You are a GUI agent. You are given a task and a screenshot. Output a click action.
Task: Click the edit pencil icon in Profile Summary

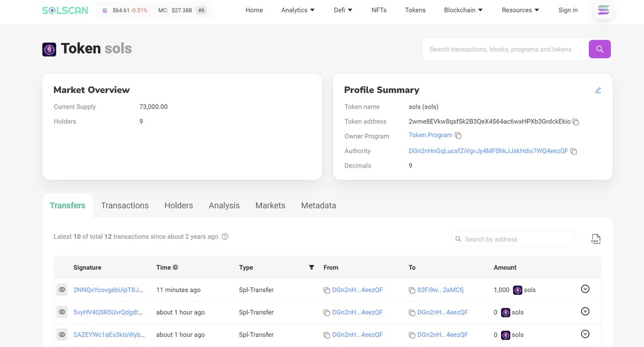[x=598, y=90]
